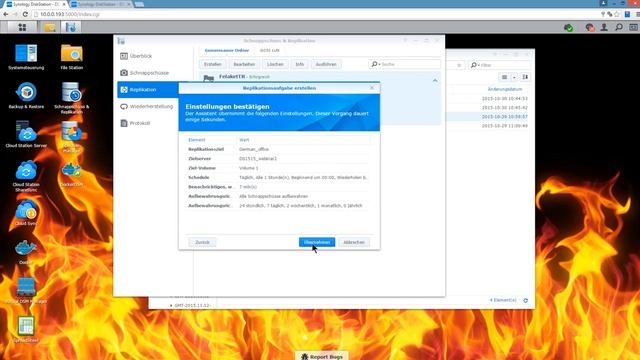
Task: Click browser back arrow
Action: click(6, 14)
